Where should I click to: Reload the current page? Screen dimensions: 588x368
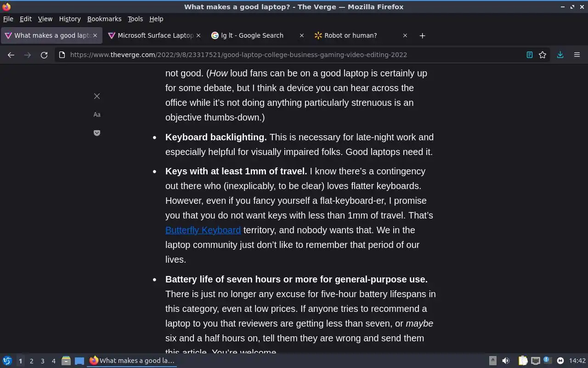click(44, 55)
